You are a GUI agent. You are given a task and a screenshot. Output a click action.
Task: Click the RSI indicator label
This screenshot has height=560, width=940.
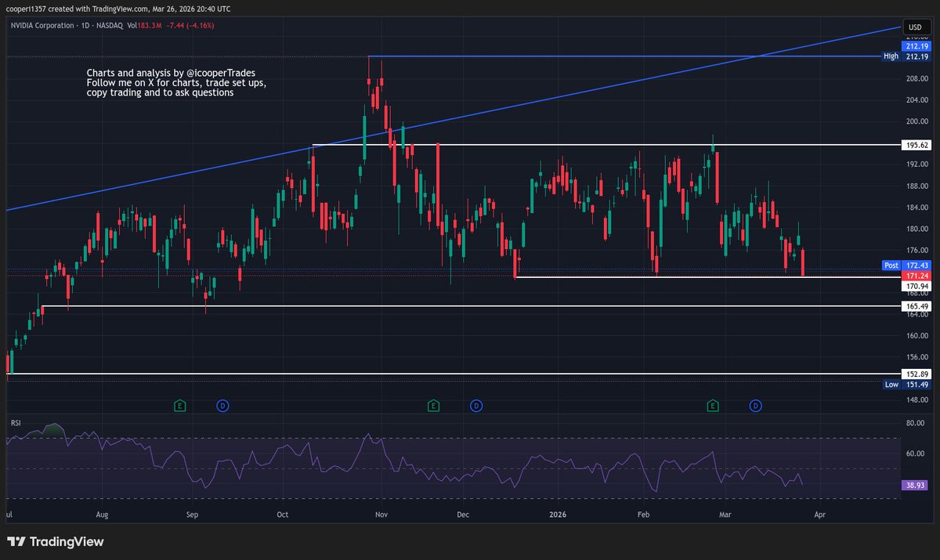click(x=16, y=423)
